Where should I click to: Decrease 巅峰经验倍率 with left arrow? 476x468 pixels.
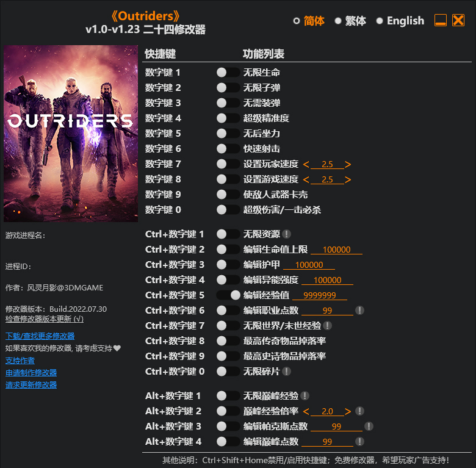coord(306,411)
